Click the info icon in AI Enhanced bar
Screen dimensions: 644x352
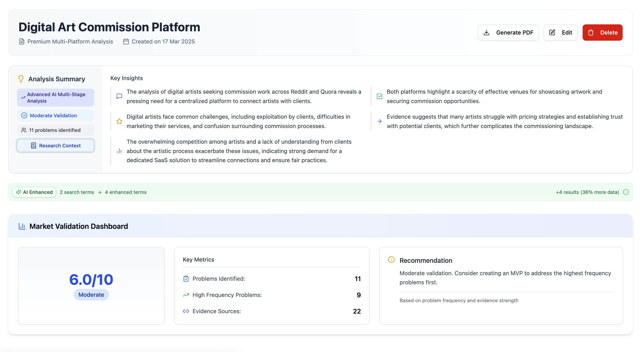point(626,192)
